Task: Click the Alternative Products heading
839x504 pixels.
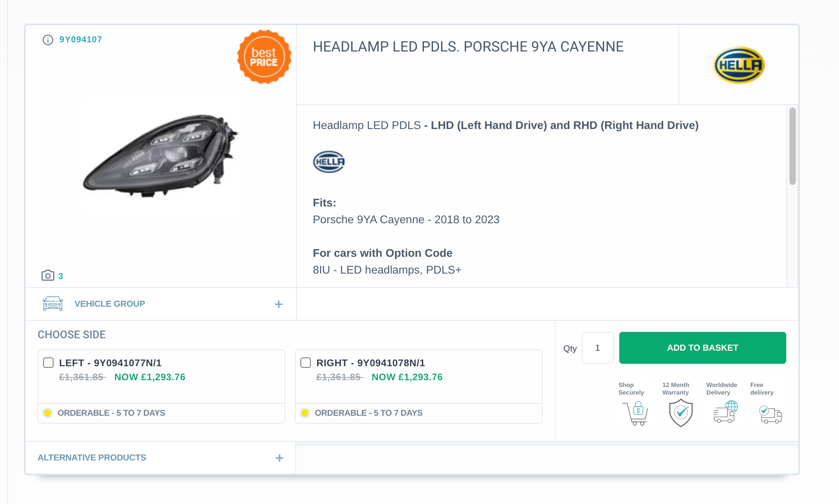Action: pyautogui.click(x=92, y=458)
